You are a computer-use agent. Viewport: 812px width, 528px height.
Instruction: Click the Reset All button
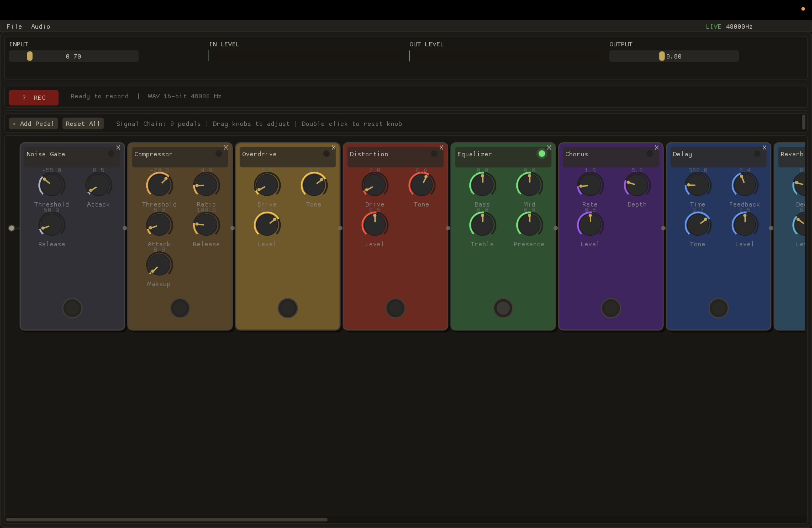(83, 123)
